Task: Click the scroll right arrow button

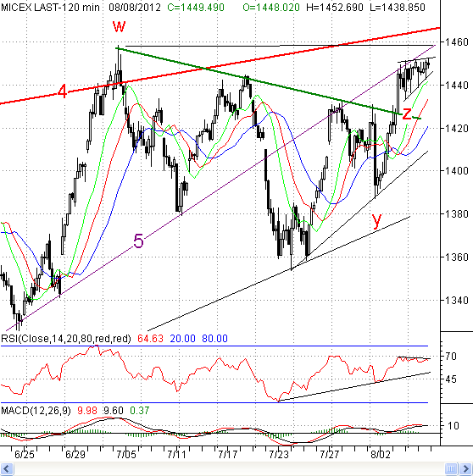Action: click(x=465, y=468)
